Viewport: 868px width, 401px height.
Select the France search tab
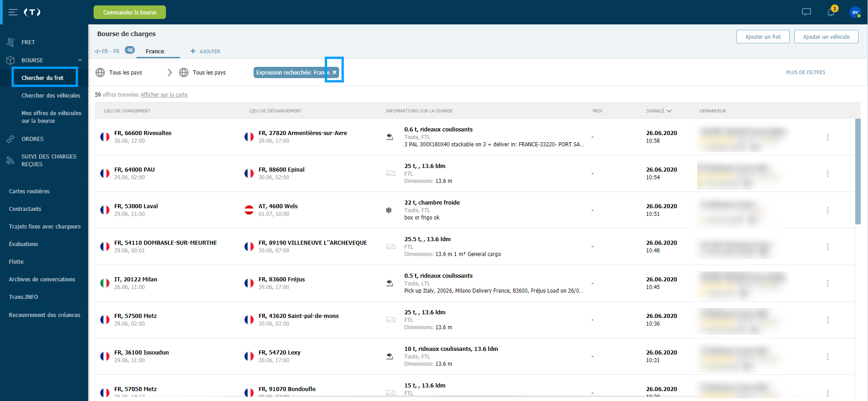[155, 51]
